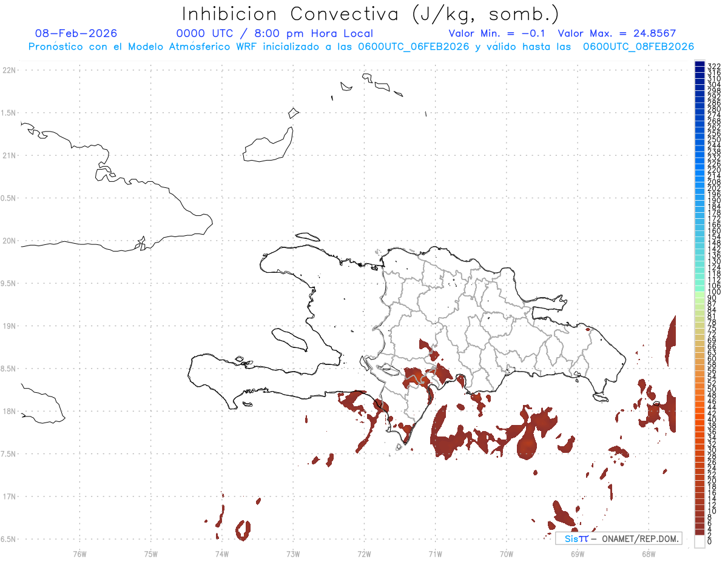Image resolution: width=728 pixels, height=562 pixels.
Task: Click the '73W' longitude label
Action: (x=292, y=554)
